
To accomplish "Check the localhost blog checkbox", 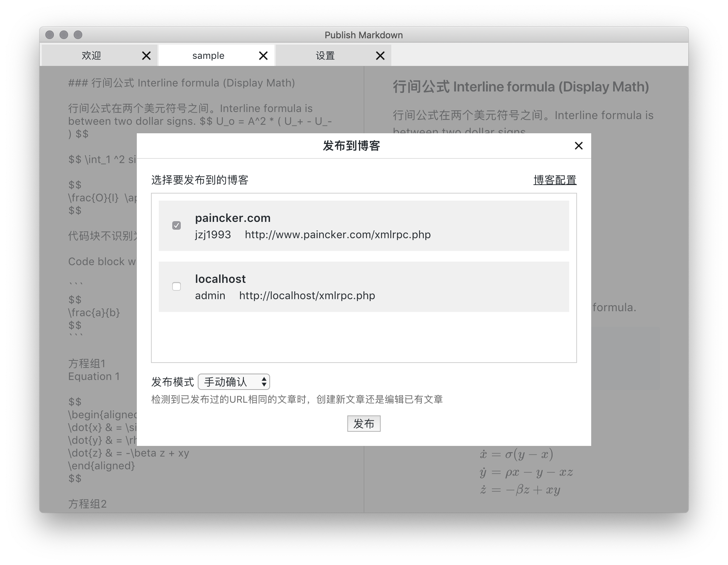I will coord(177,286).
